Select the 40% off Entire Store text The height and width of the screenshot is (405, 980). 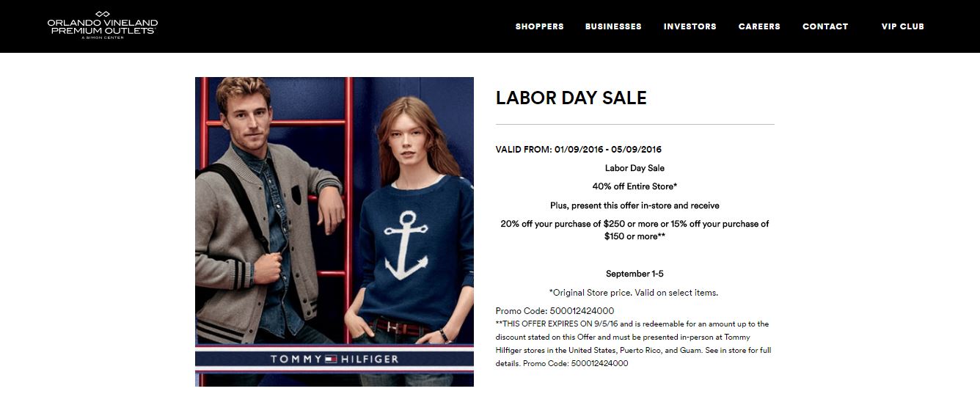[x=635, y=186]
